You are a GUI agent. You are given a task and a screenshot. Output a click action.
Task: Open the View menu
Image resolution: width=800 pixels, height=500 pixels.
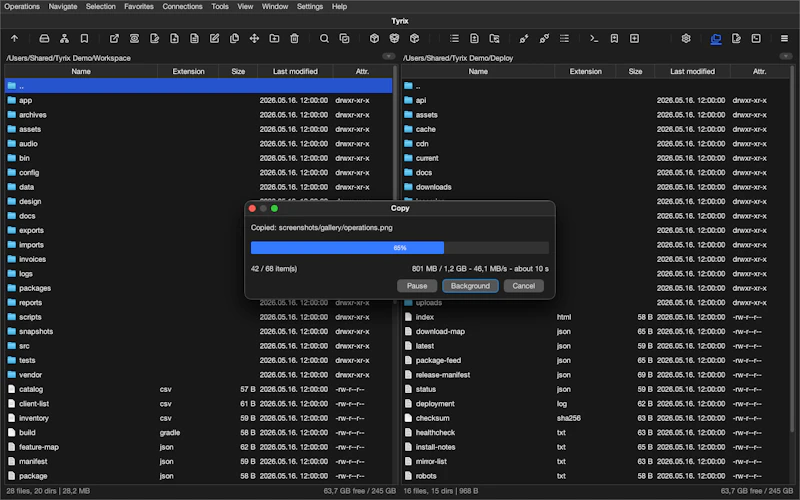[245, 7]
